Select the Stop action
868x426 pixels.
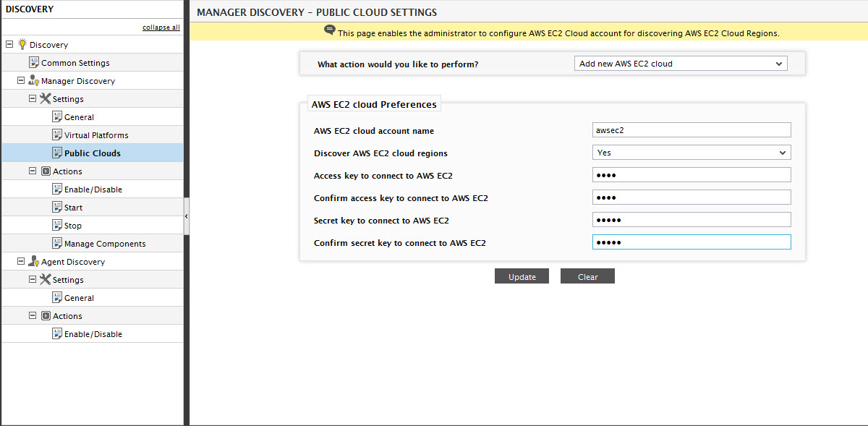point(73,226)
